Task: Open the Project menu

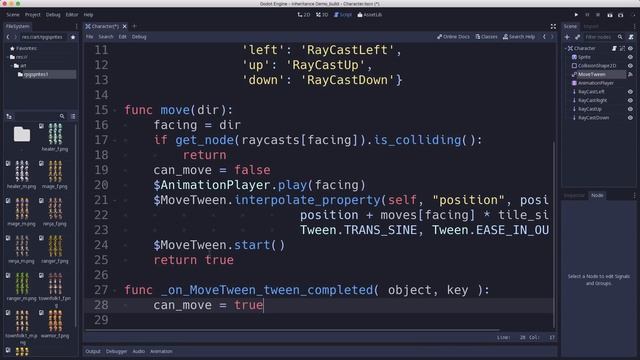Action: (33, 15)
